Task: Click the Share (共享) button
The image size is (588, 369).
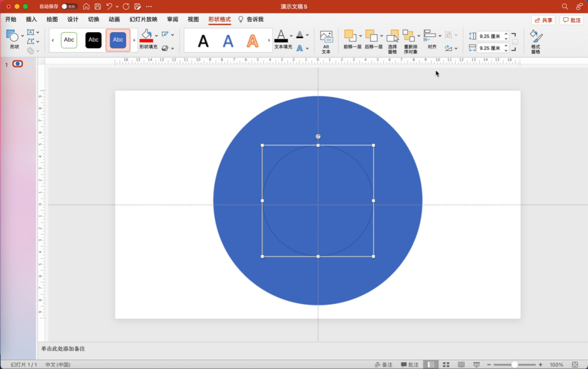Action: [x=543, y=20]
